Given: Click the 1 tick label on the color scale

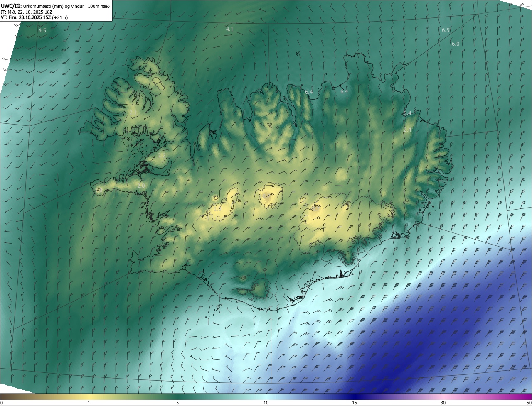Looking at the screenshot, I should click(x=89, y=403).
